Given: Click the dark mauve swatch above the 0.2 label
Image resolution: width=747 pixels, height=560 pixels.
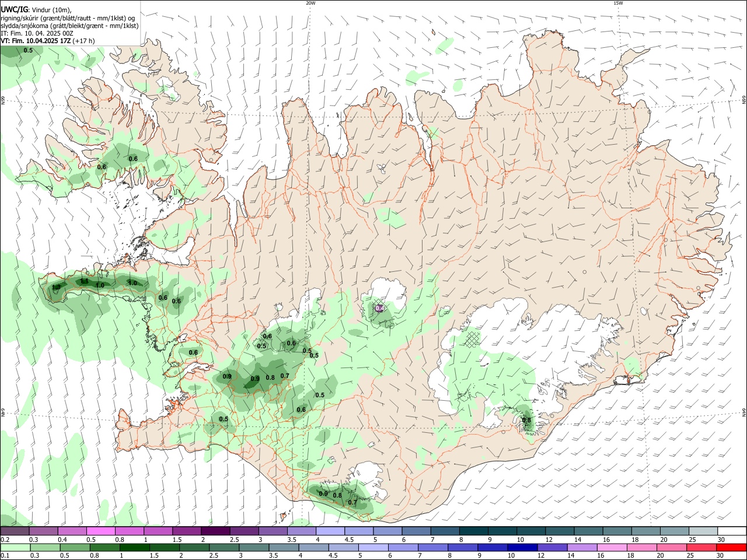Looking at the screenshot, I should tap(15, 531).
